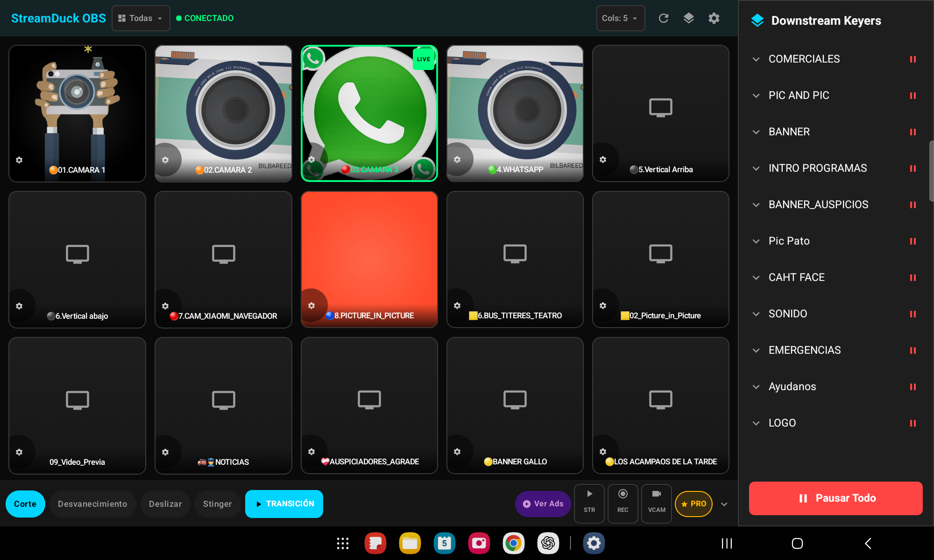Click the refresh icon in the top toolbar
Viewport: 934px width, 560px height.
coord(664,18)
